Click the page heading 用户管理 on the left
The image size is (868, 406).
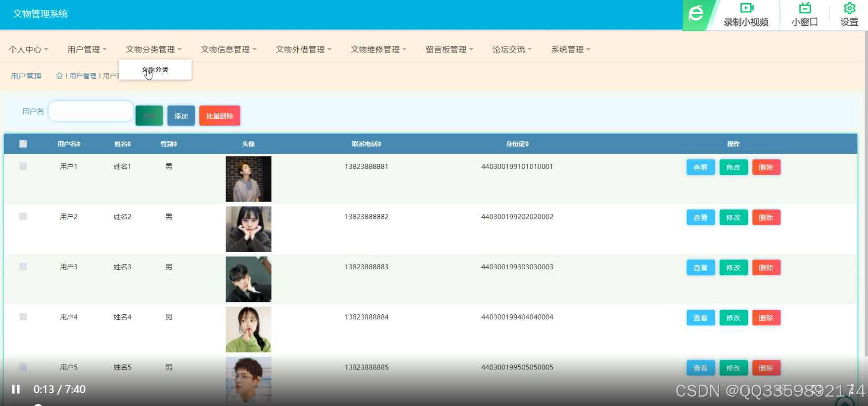point(26,76)
